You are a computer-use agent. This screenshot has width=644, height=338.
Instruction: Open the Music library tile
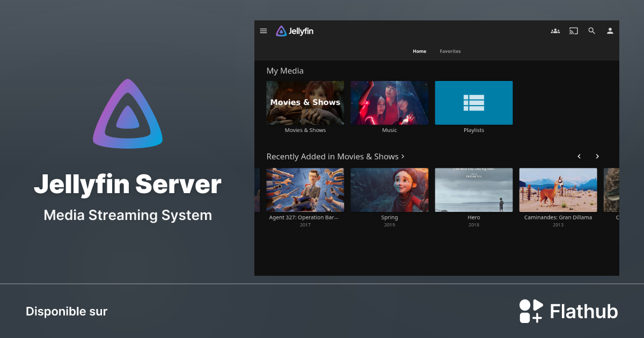coord(389,102)
